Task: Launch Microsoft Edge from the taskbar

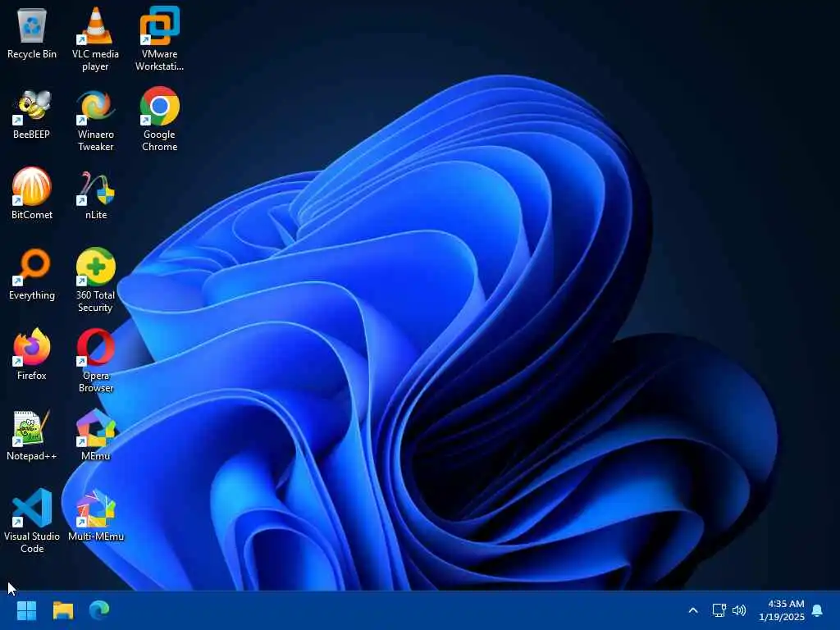Action: pyautogui.click(x=99, y=610)
